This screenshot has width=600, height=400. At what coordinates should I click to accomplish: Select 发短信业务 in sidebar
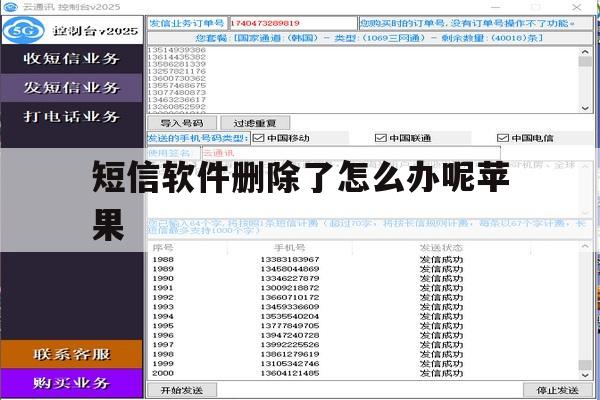point(72,88)
